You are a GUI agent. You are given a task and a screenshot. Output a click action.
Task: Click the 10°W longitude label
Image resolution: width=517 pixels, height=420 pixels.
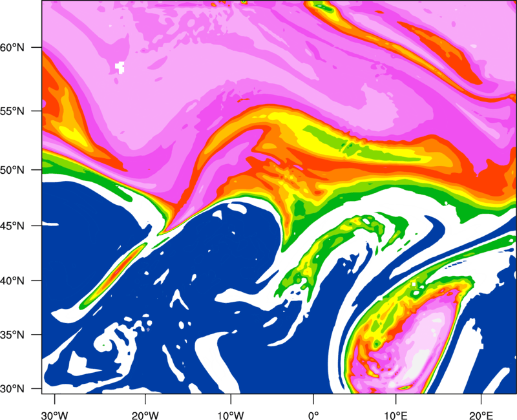click(x=230, y=415)
